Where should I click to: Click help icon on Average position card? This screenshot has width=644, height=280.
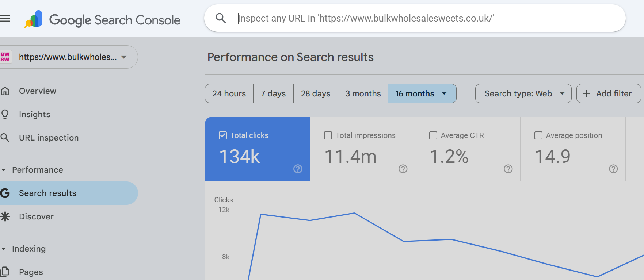613,169
